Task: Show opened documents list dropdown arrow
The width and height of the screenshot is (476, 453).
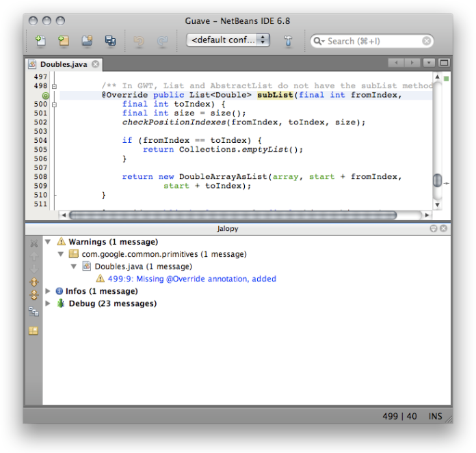Action: [x=429, y=63]
